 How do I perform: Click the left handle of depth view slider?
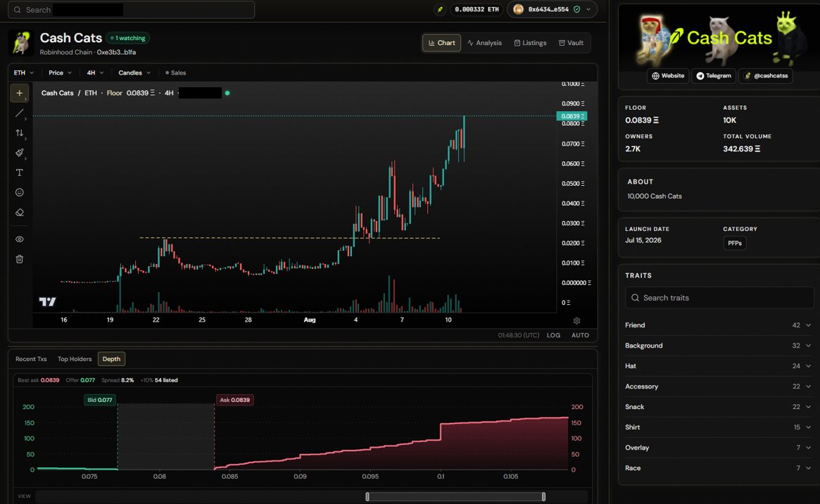[x=367, y=497]
